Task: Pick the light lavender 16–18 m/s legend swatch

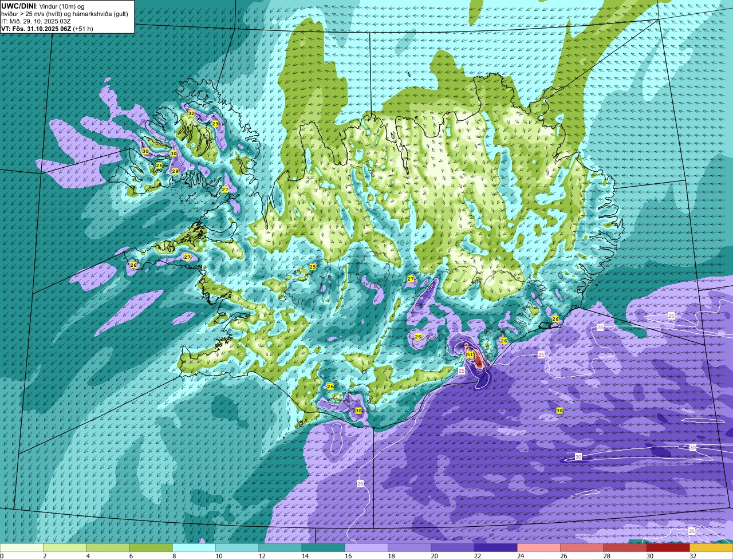Action: [366, 548]
